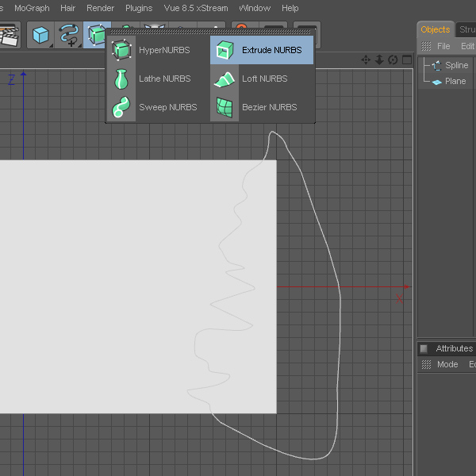Open the MoGraph menu
476x476 pixels.
32,8
